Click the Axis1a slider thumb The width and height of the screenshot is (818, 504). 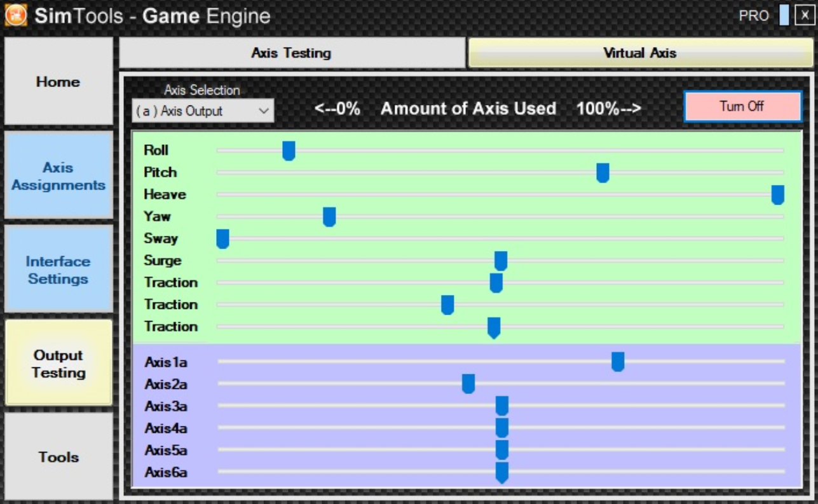pos(618,362)
